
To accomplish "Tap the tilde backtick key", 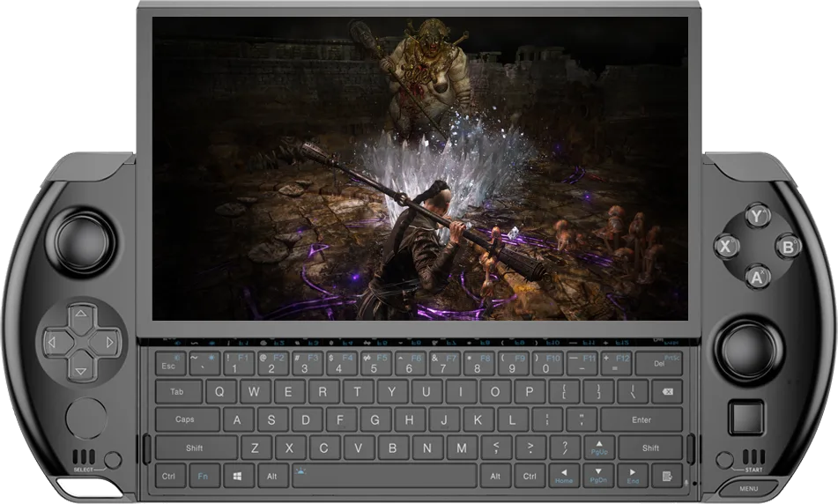I will point(204,364).
